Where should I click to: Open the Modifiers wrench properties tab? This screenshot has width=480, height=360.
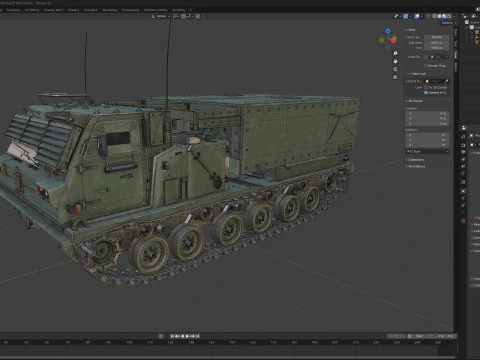[x=463, y=198]
